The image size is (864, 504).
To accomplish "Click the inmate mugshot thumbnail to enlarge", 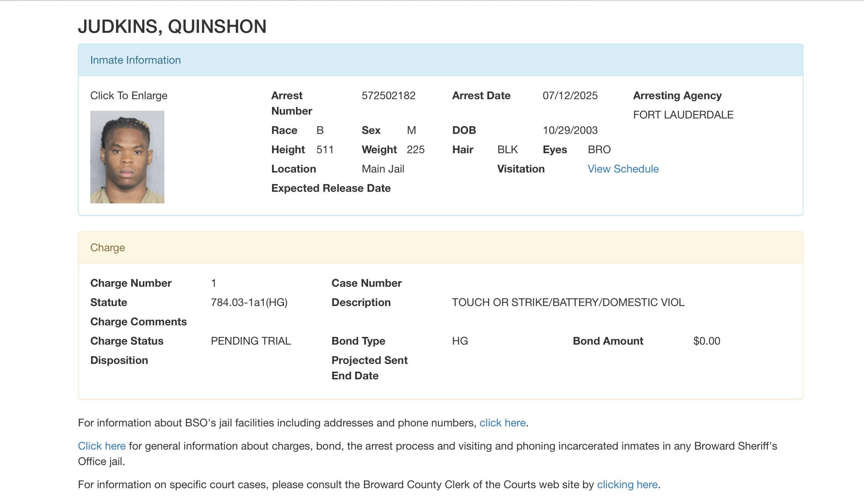I will [x=127, y=157].
